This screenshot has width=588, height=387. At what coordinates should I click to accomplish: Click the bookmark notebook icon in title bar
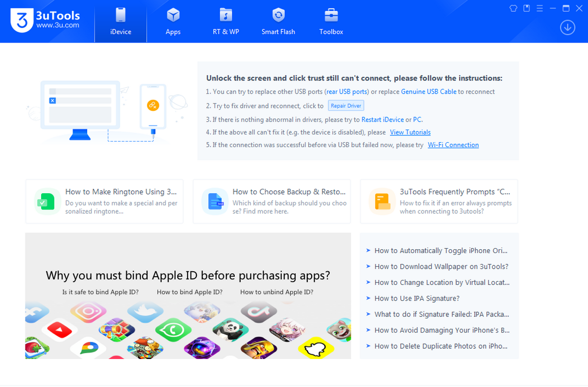527,8
